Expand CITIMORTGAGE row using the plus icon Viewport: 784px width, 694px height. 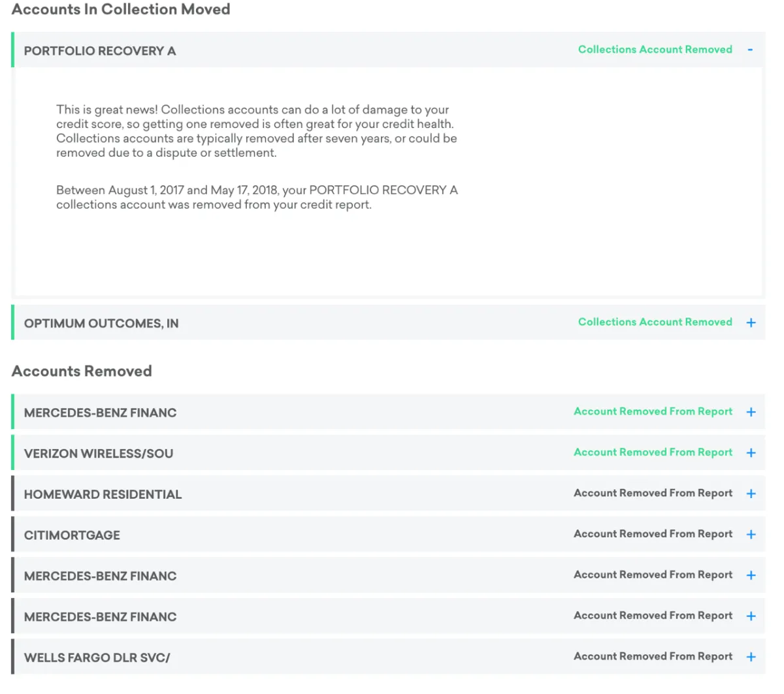(x=751, y=534)
